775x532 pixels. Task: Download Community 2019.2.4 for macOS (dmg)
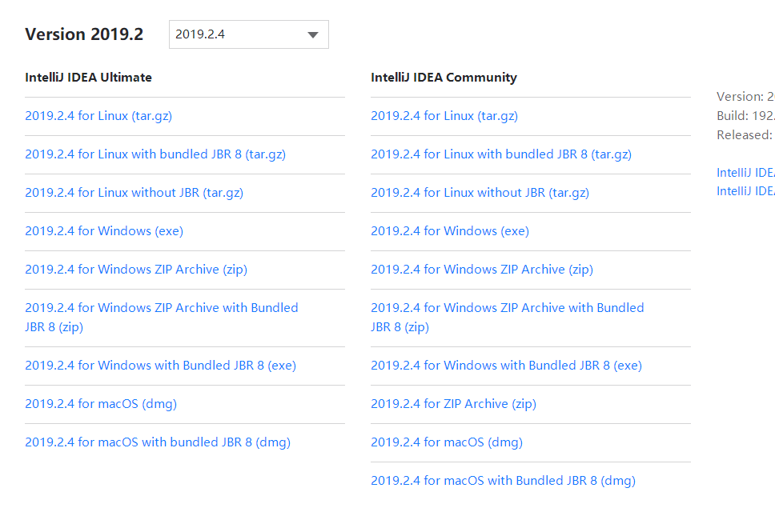447,442
